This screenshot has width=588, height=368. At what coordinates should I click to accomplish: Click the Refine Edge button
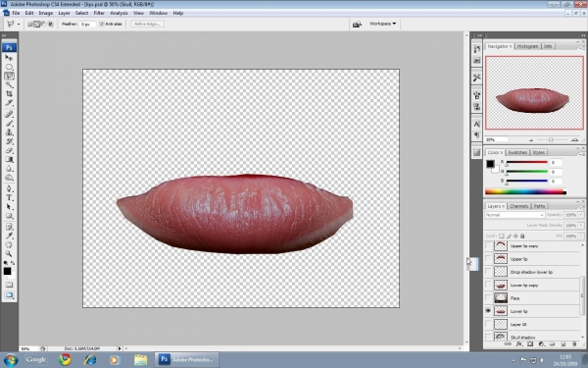147,24
